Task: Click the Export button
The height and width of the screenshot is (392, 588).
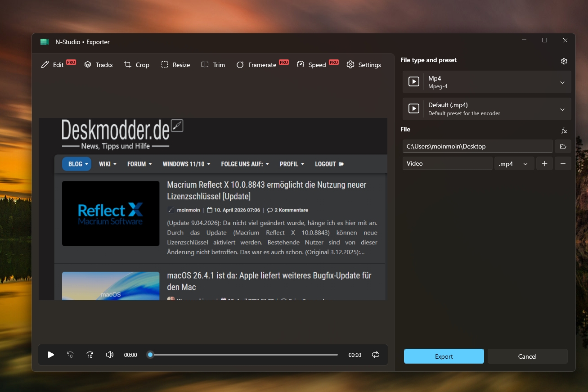Action: 444,356
